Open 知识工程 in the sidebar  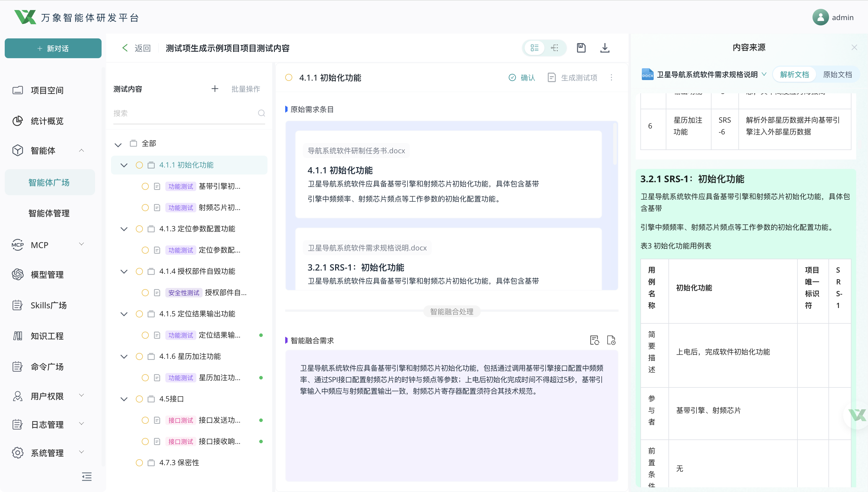click(47, 336)
